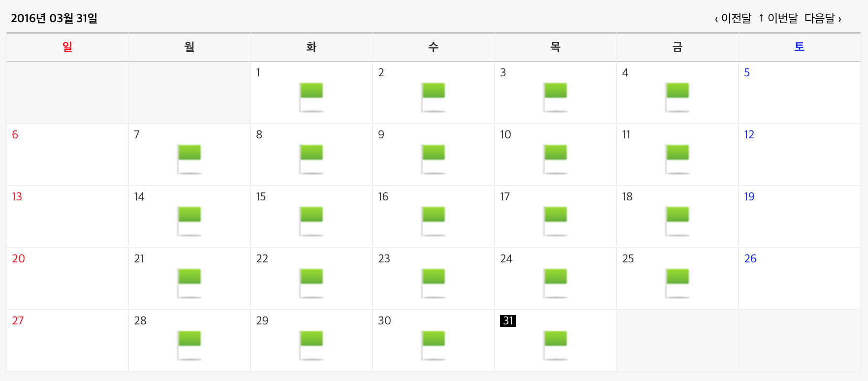Click the green flag on March 18

[677, 221]
